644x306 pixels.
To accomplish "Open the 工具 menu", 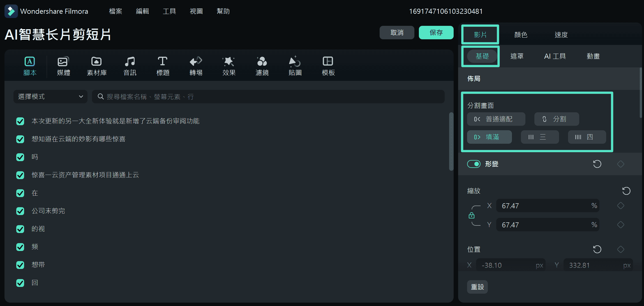I will (169, 11).
